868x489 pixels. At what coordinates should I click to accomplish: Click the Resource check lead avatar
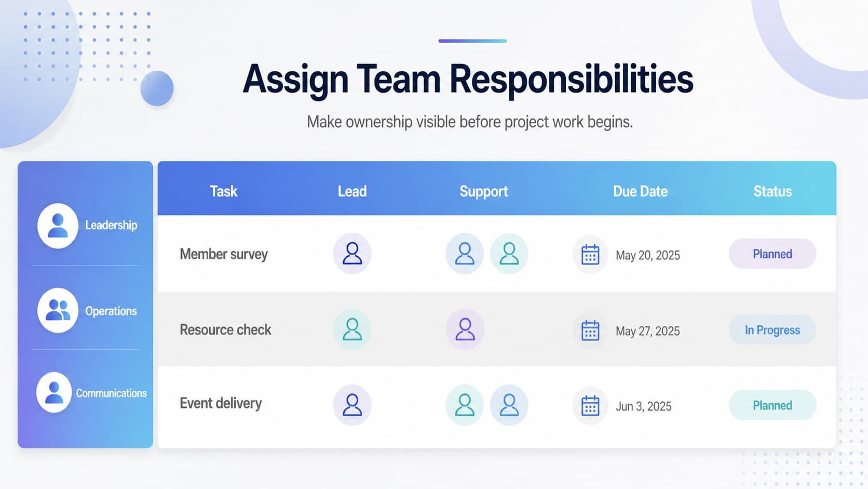352,329
